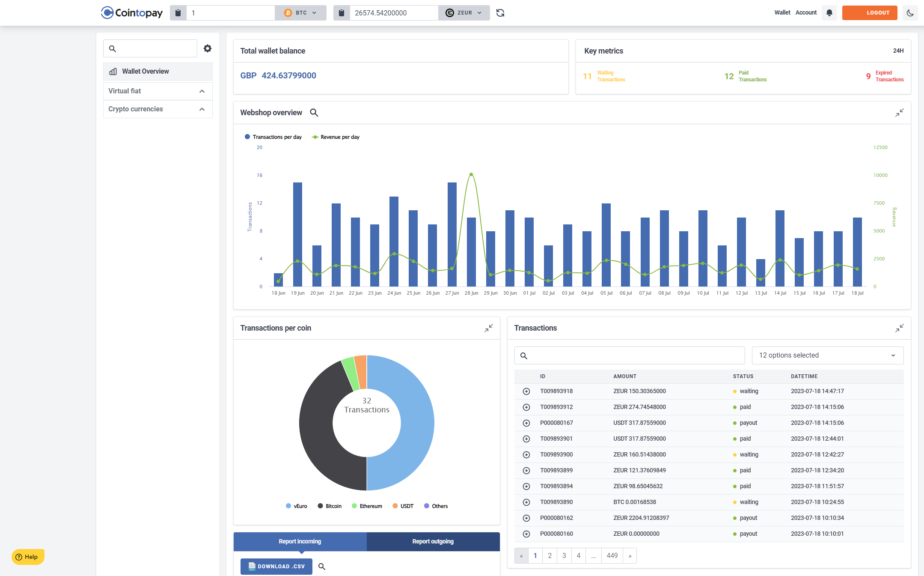Toggle Transactions per day legend series

click(273, 137)
